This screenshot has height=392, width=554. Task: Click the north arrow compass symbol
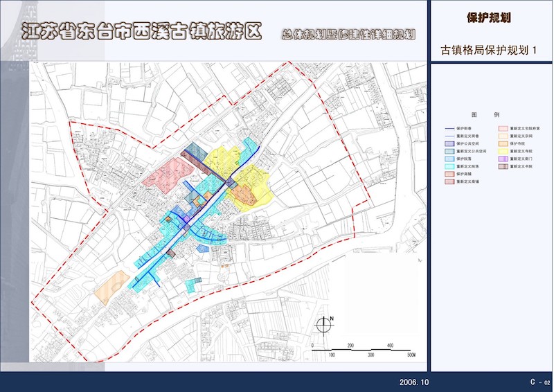click(323, 324)
